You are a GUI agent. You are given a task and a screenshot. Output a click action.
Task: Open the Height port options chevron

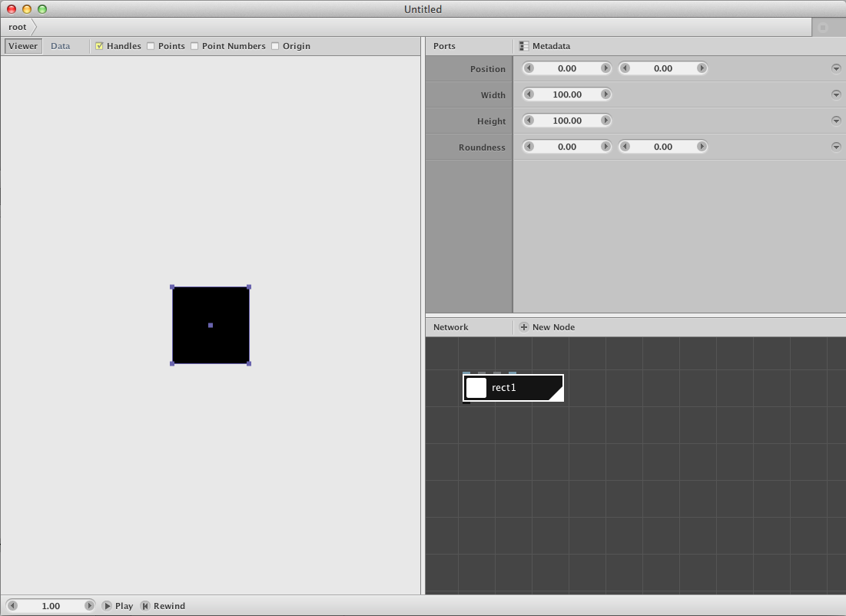836,120
